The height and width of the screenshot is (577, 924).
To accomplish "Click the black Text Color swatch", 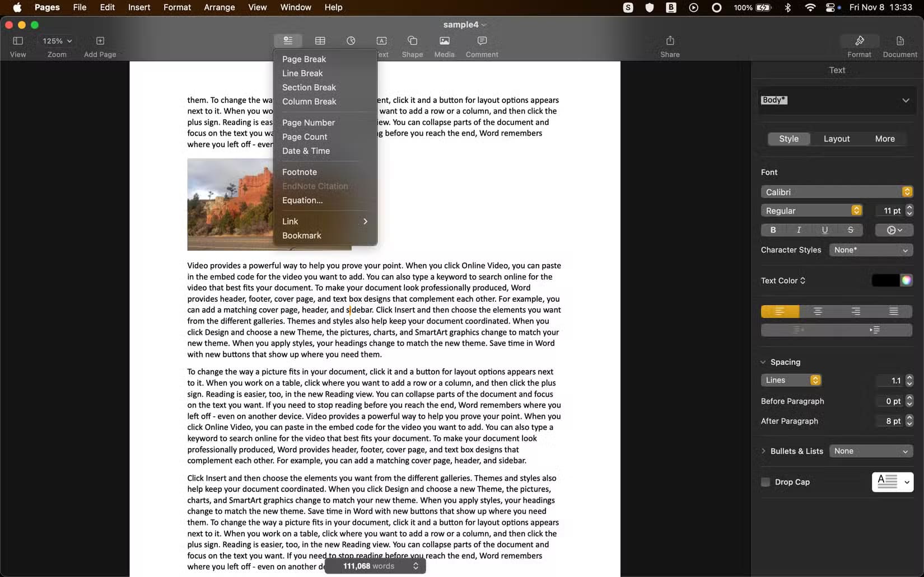I will (885, 280).
